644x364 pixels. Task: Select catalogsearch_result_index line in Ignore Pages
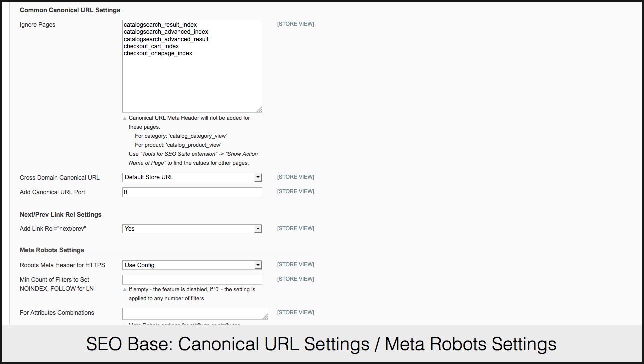pyautogui.click(x=160, y=25)
